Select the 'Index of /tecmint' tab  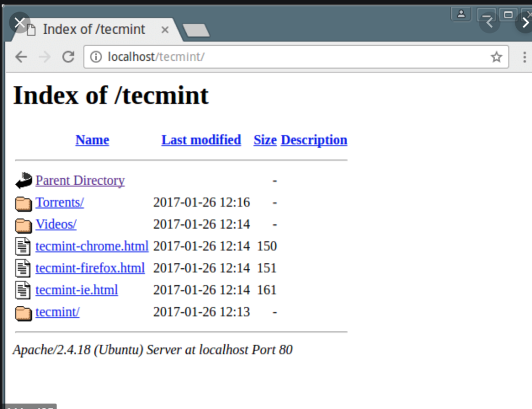(93, 29)
